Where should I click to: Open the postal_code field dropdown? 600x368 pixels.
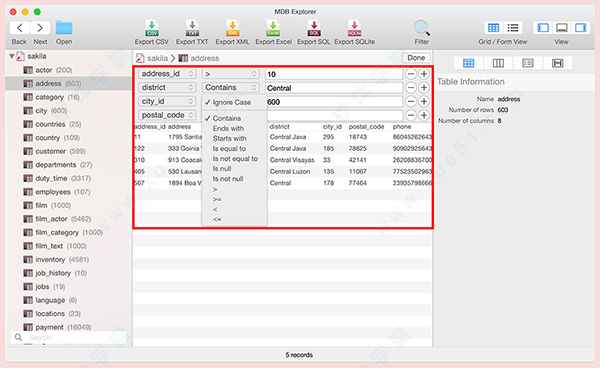[167, 115]
